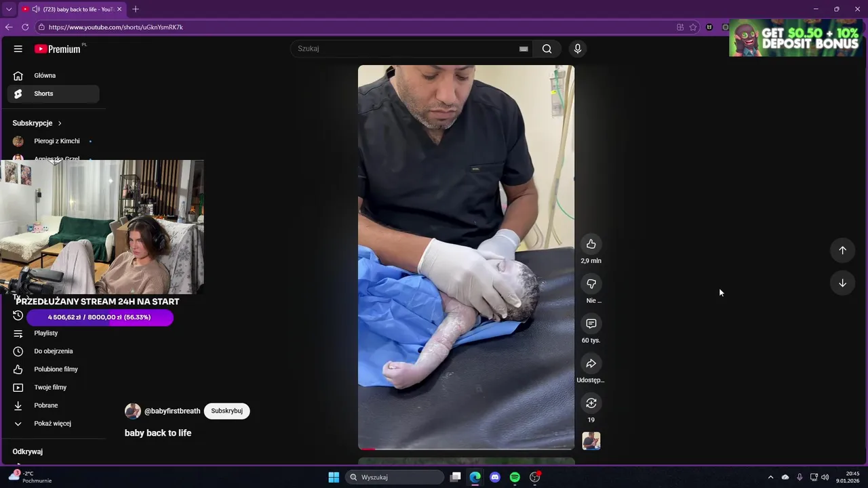This screenshot has height=488, width=868.
Task: Show hidden system tray icons chevron
Action: [x=770, y=477]
